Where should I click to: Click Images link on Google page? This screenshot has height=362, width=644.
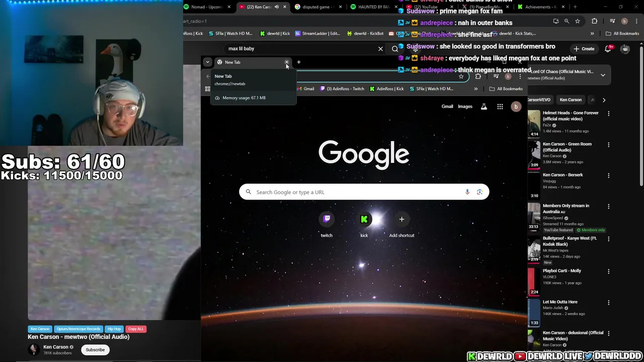(465, 107)
